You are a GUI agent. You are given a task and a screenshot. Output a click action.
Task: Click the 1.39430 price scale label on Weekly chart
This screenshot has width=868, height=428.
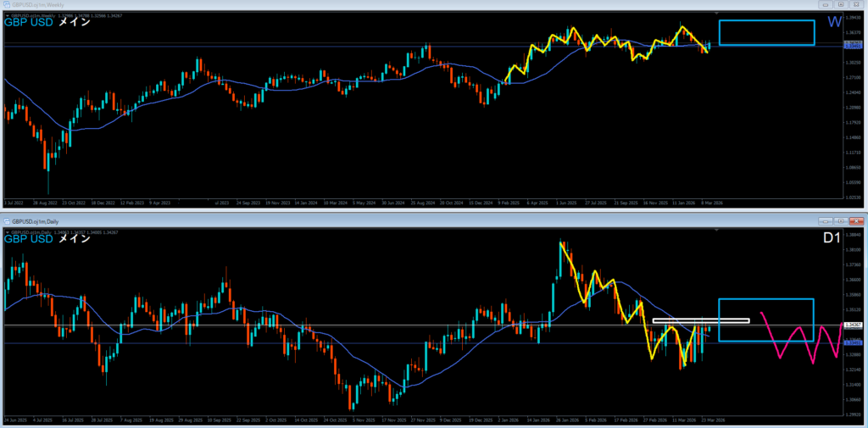853,19
